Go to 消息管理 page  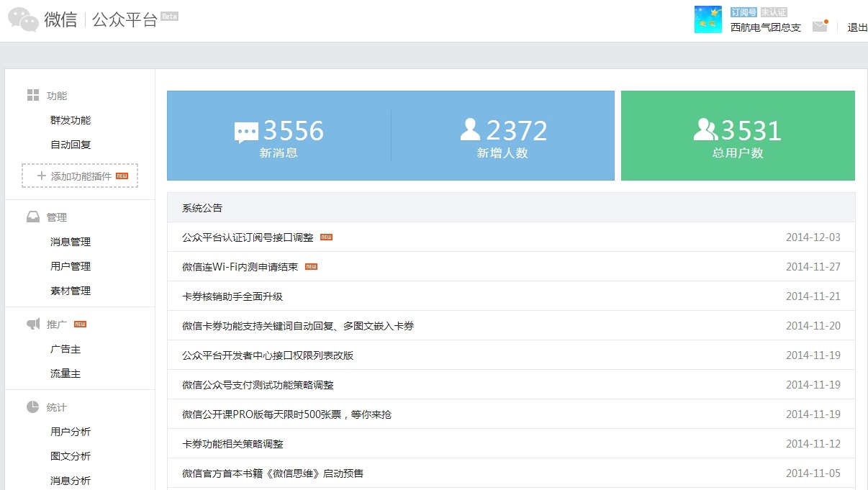(x=71, y=242)
